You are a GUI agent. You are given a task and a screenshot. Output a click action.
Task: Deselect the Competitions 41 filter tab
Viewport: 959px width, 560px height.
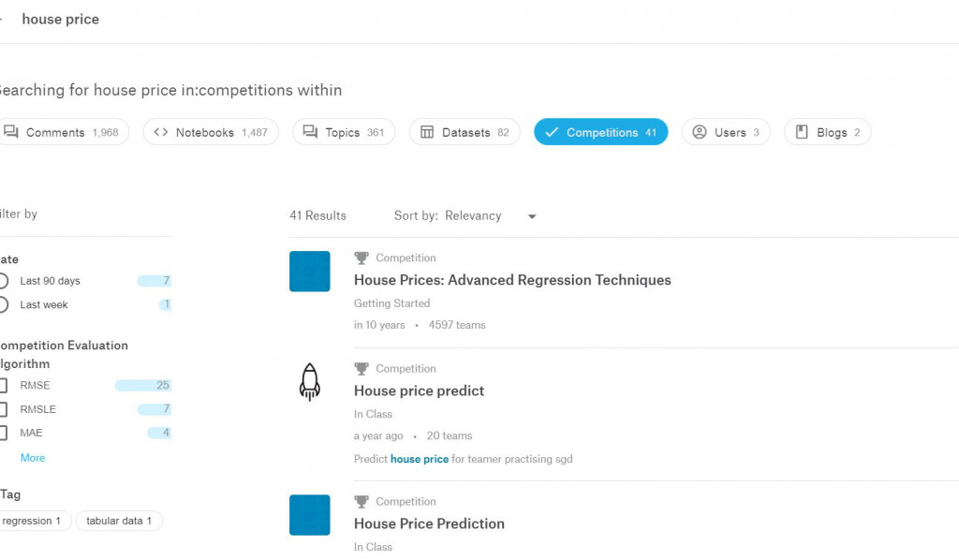point(600,132)
